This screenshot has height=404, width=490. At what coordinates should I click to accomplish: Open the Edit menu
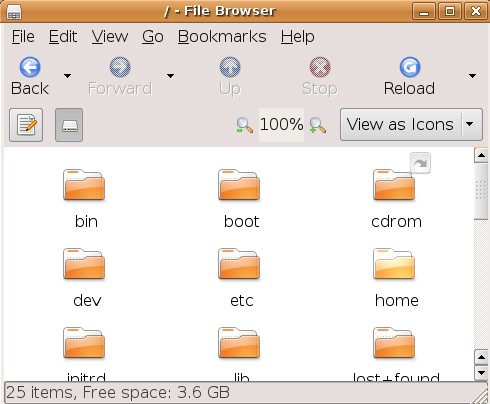[63, 36]
